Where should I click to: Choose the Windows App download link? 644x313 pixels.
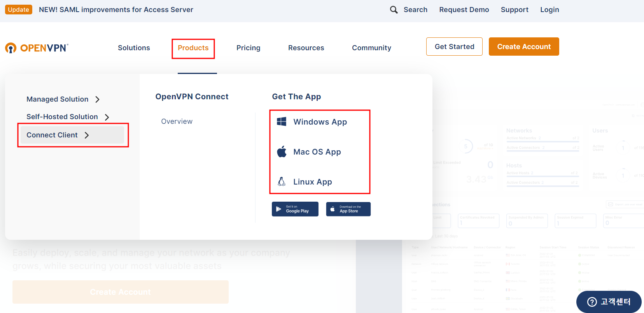click(x=320, y=122)
